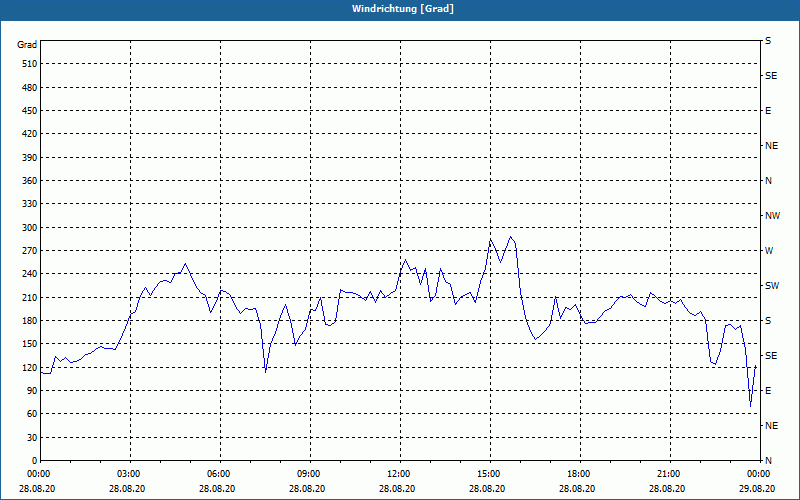Click E compass label level with 90
Image resolution: width=800 pixels, height=500 pixels.
click(768, 390)
